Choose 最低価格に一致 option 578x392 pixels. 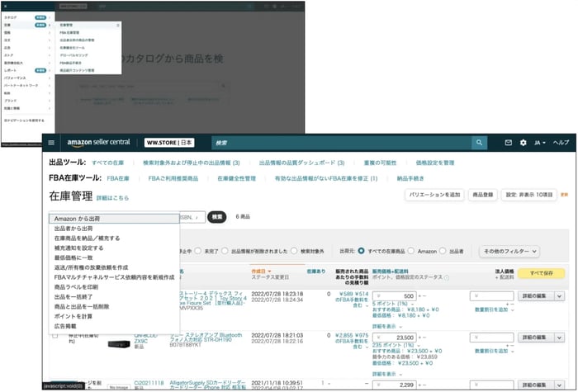pyautogui.click(x=114, y=257)
